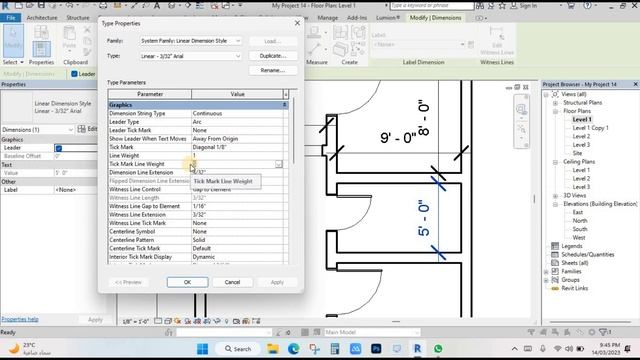This screenshot has height=360, width=640.
Task: Click the Calculator icon in the taskbar
Action: pos(335,349)
